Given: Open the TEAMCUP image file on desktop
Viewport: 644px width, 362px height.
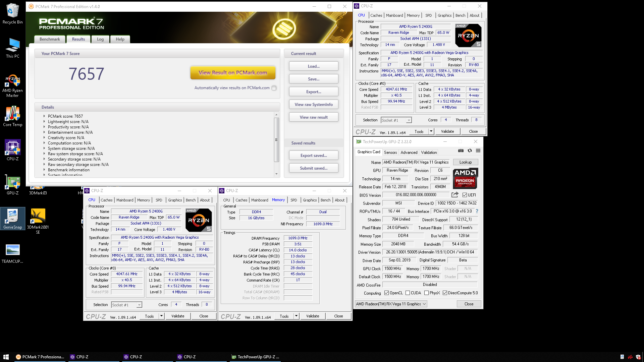Looking at the screenshot, I should 12,254.
